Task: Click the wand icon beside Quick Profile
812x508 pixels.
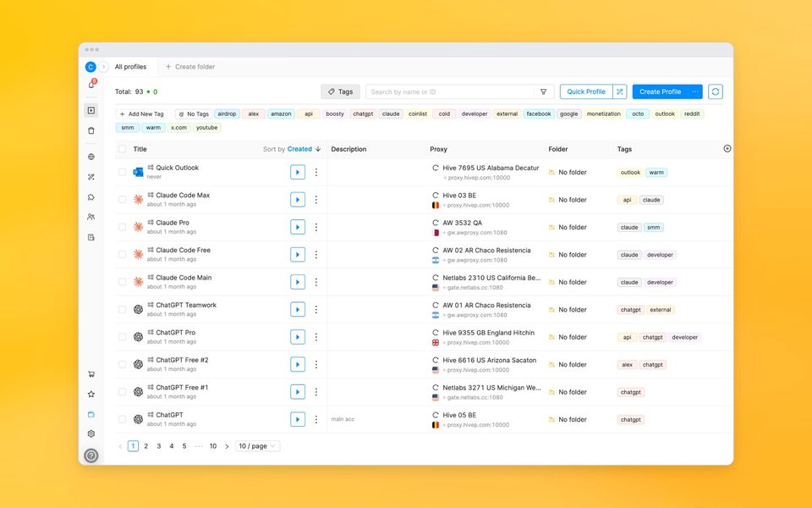Action: click(620, 91)
